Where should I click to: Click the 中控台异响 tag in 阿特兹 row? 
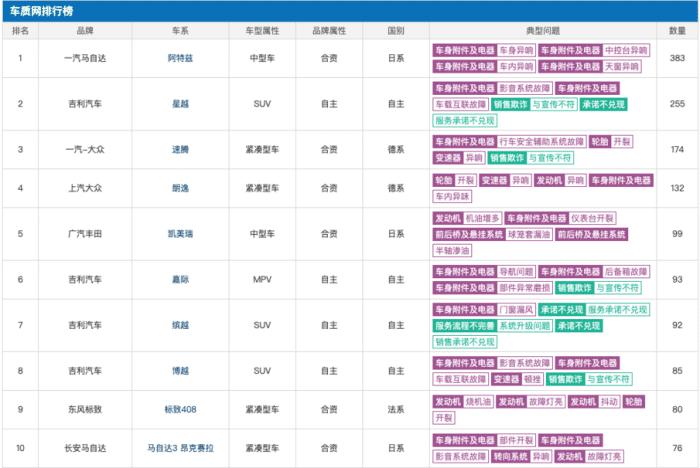[626, 50]
